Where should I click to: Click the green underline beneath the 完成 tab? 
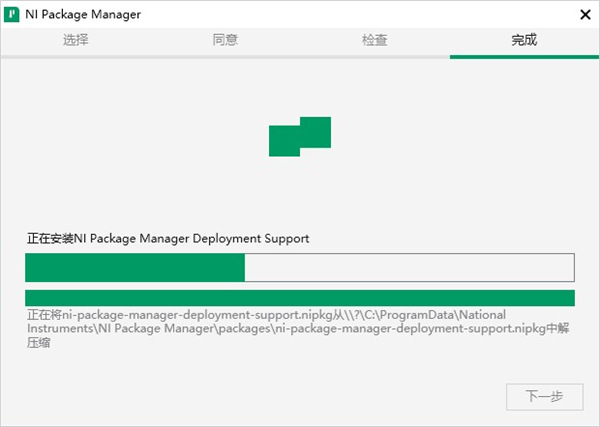coord(524,57)
